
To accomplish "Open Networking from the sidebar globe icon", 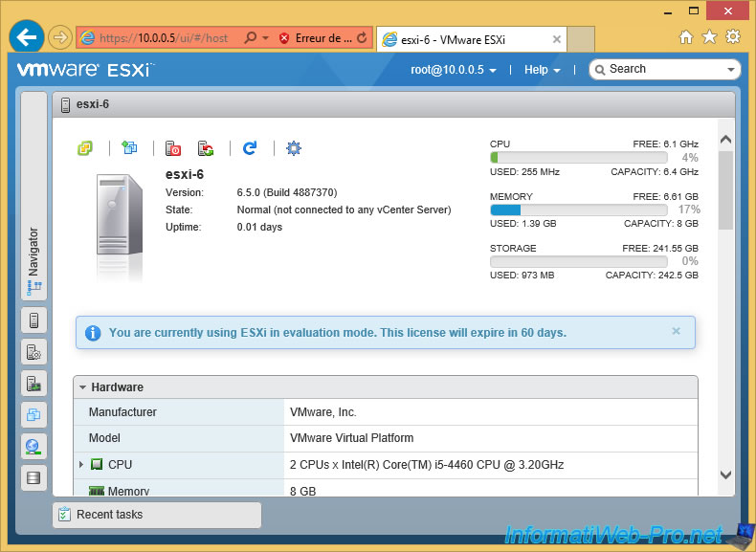I will pos(33,447).
